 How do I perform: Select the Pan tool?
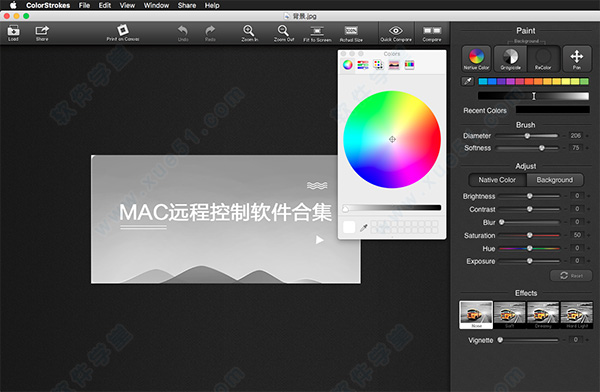[x=577, y=59]
